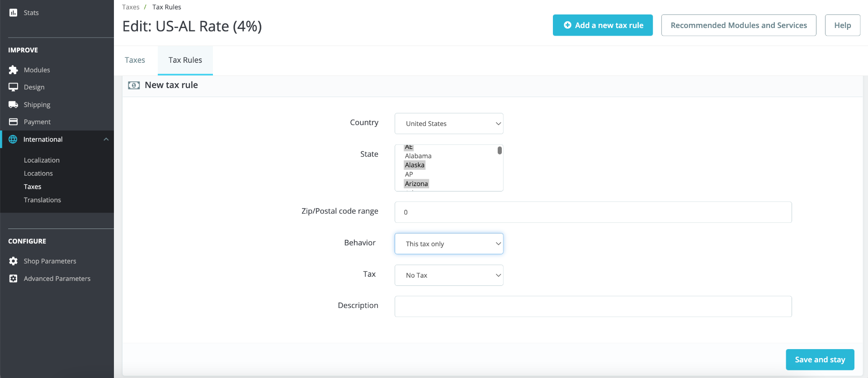Image resolution: width=868 pixels, height=378 pixels.
Task: Open the Country dropdown
Action: 448,124
